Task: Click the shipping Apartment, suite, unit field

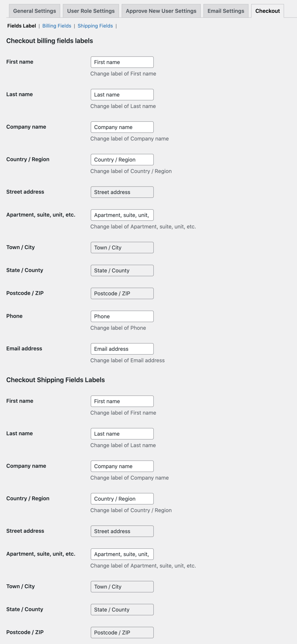Action: (122, 554)
